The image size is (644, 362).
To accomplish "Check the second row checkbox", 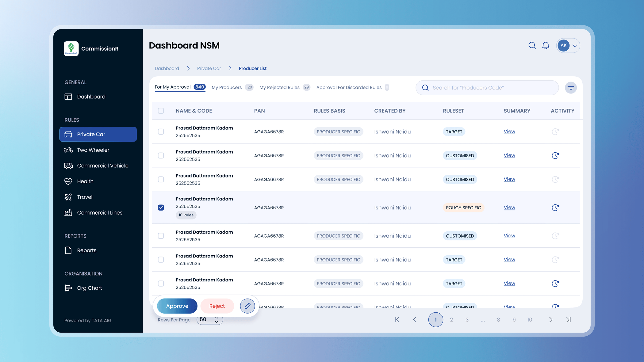I will click(x=161, y=155).
